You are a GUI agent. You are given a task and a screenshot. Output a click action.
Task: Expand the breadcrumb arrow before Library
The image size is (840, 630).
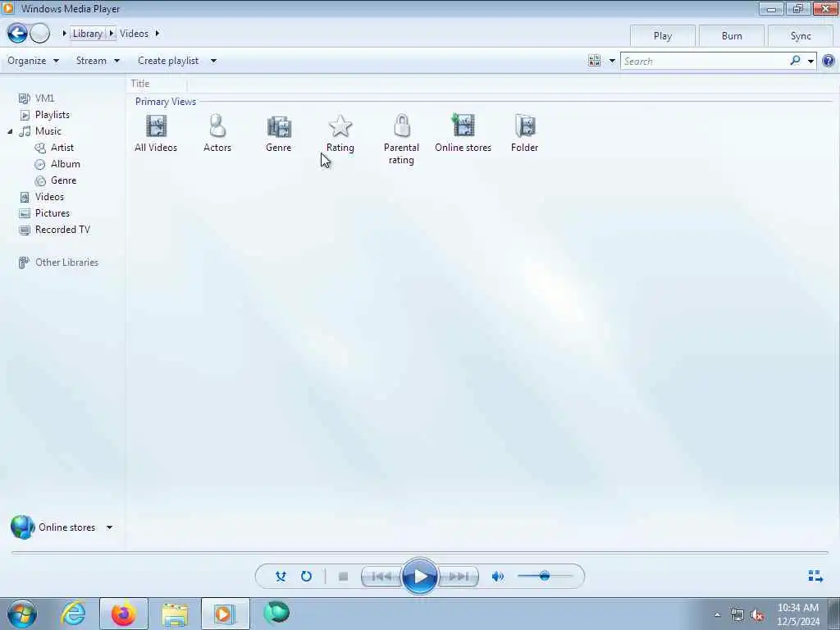tap(64, 33)
